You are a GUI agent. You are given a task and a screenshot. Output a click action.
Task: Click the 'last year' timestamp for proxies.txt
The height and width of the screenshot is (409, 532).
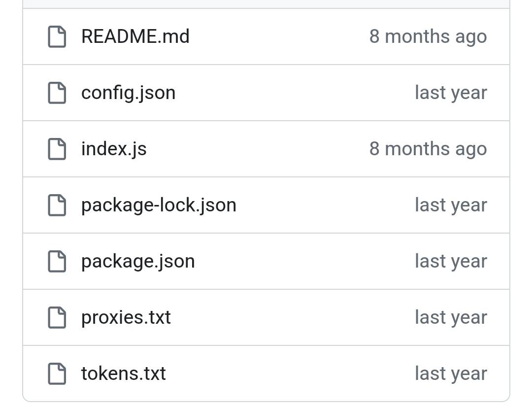point(450,317)
